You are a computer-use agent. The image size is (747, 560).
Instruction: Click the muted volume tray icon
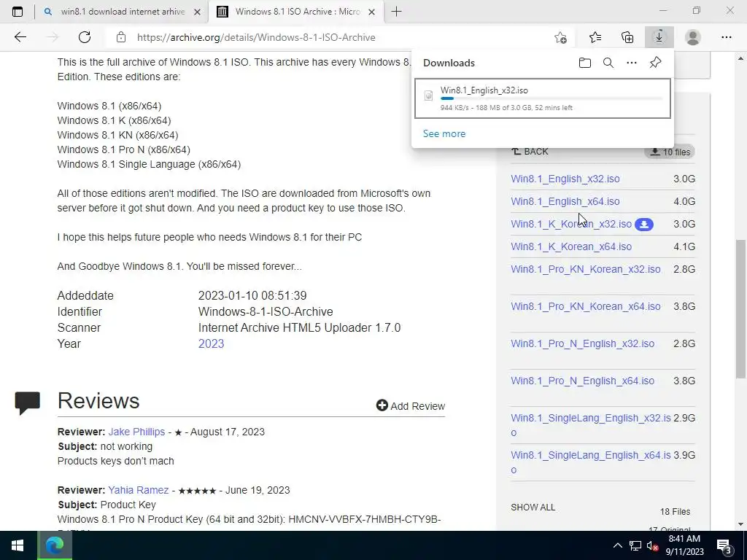tap(653, 546)
